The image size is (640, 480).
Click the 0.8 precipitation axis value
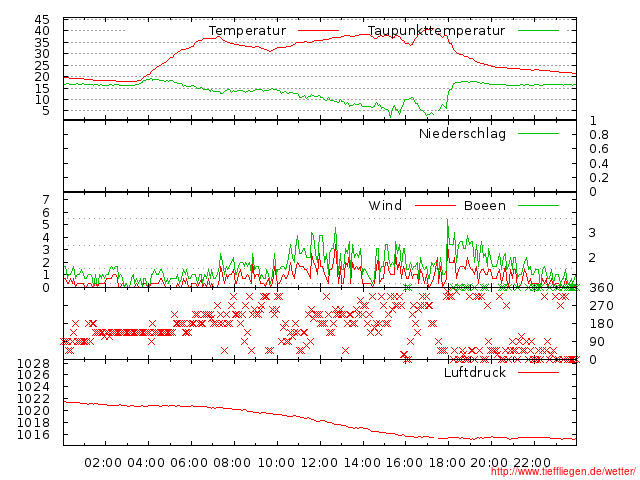tap(599, 135)
